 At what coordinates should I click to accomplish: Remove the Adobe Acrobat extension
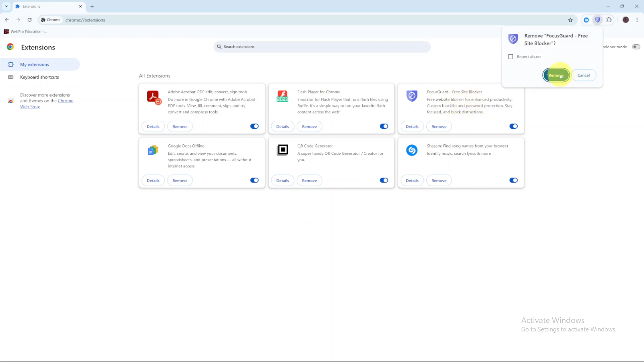click(180, 127)
